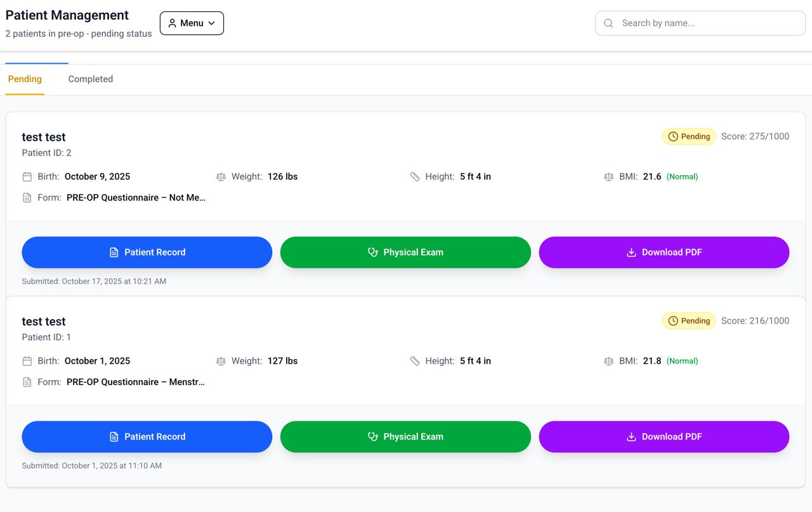The image size is (812, 512).
Task: Click the download arrow icon on Download PDF button
Action: [x=631, y=252]
